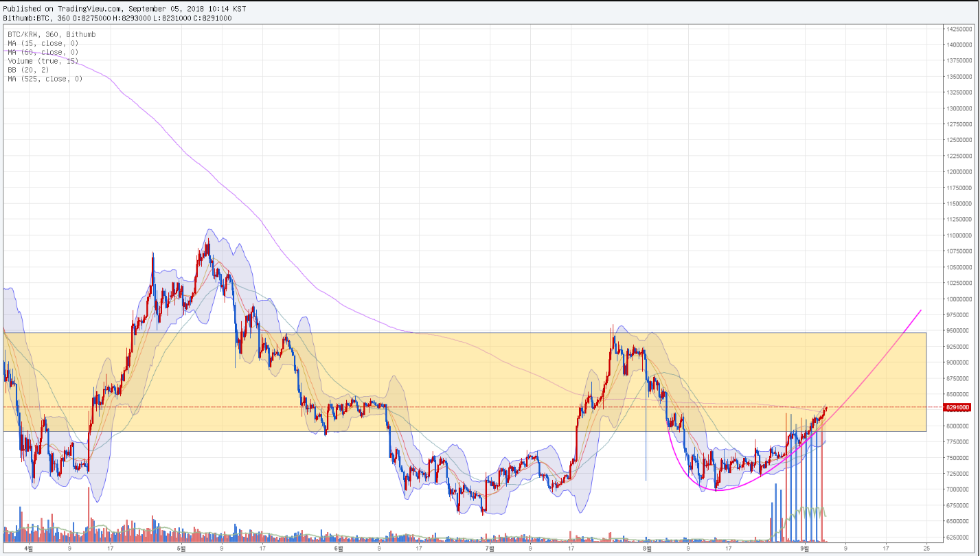Select the 'MA (60, close, 0)' indicator label

43,51
